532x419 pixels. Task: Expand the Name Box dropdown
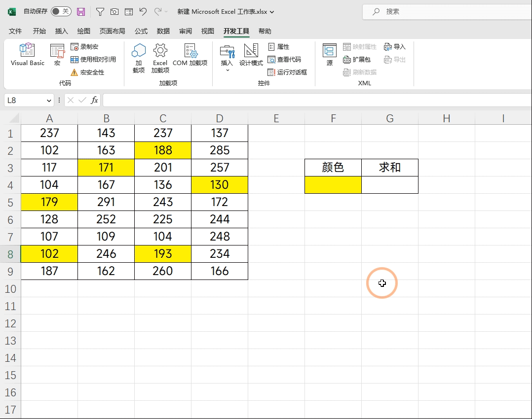(x=49, y=101)
